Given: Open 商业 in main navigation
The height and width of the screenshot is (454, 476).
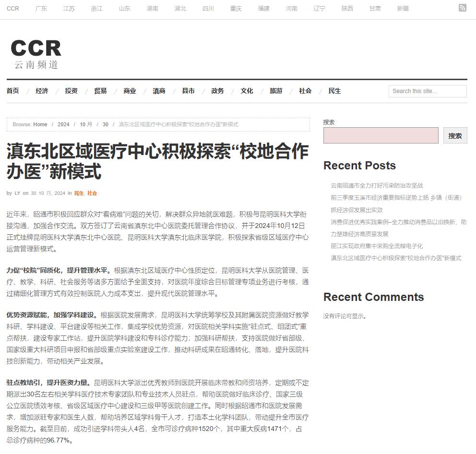Looking at the screenshot, I should pos(130,91).
